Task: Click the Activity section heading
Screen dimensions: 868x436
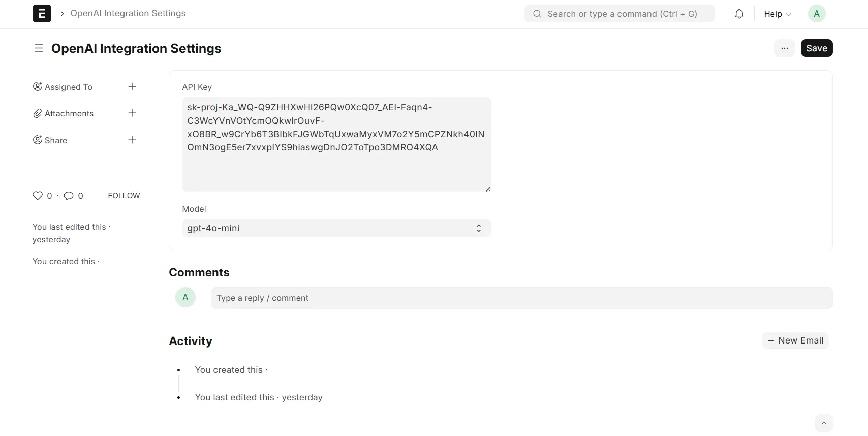Action: (x=191, y=341)
